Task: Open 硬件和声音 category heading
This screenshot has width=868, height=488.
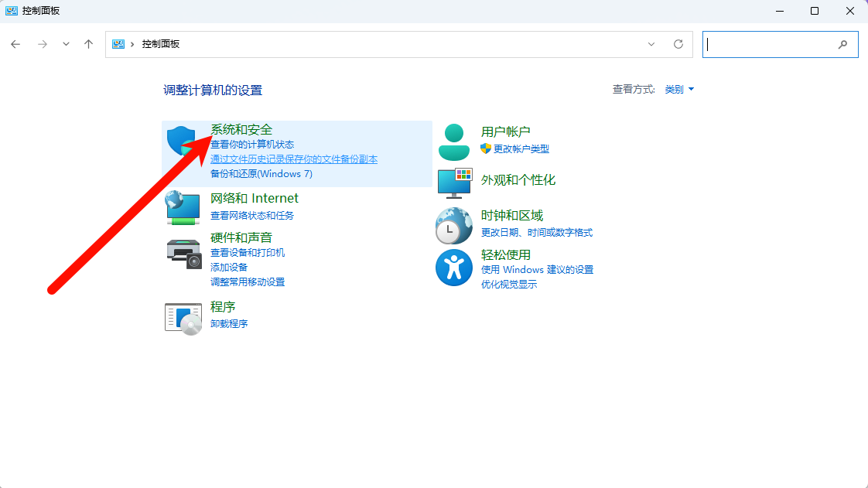Action: point(241,237)
